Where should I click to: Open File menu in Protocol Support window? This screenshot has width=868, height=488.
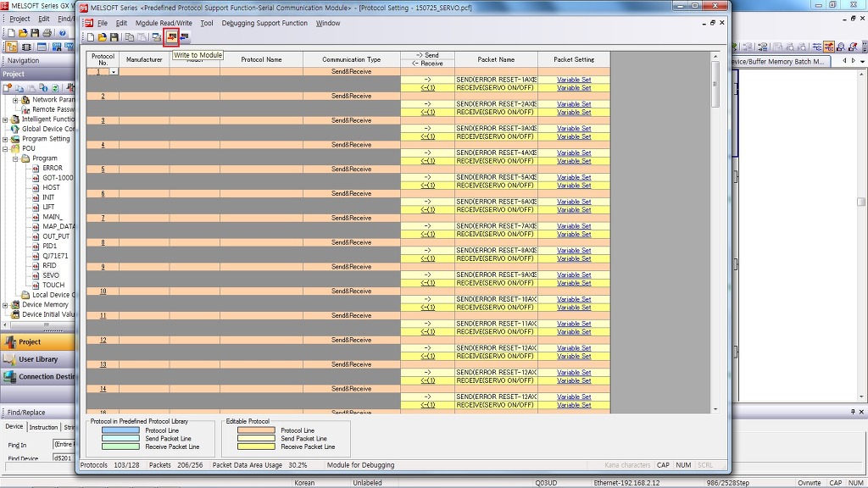pos(103,23)
